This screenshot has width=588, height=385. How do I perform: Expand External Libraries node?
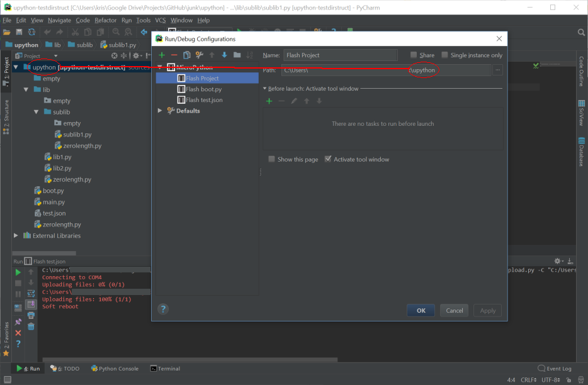16,235
